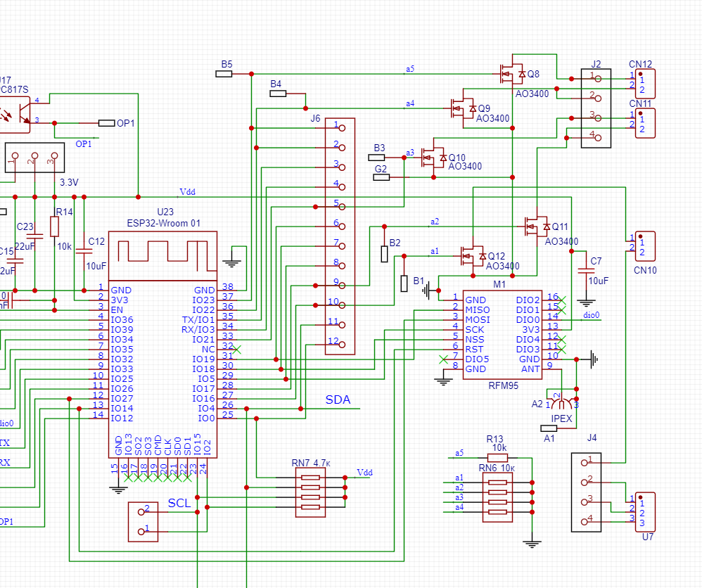Image resolution: width=702 pixels, height=588 pixels.
Task: Click the ground symbol at RFM95 pin 8
Action: pyautogui.click(x=443, y=382)
